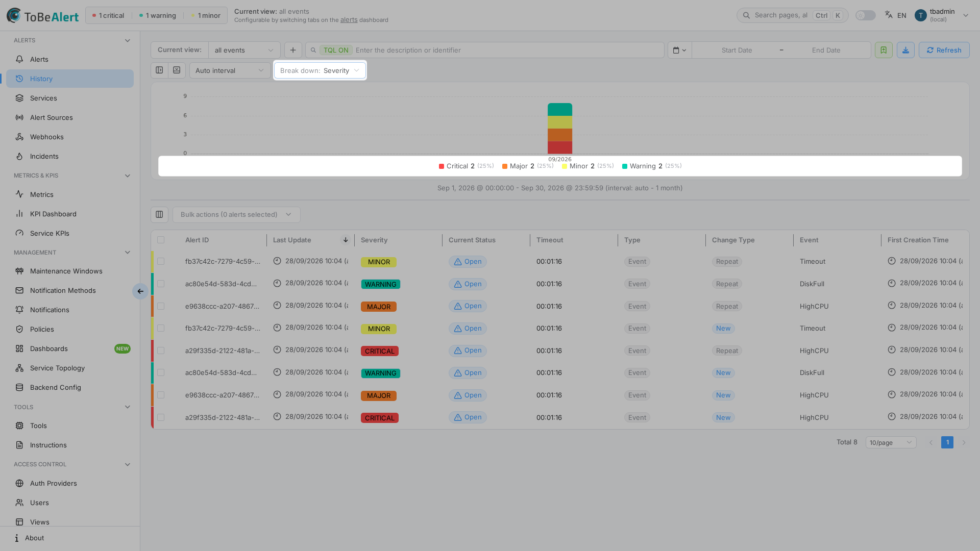
Task: Open the KPI Dashboard sidebar item
Action: (70, 214)
